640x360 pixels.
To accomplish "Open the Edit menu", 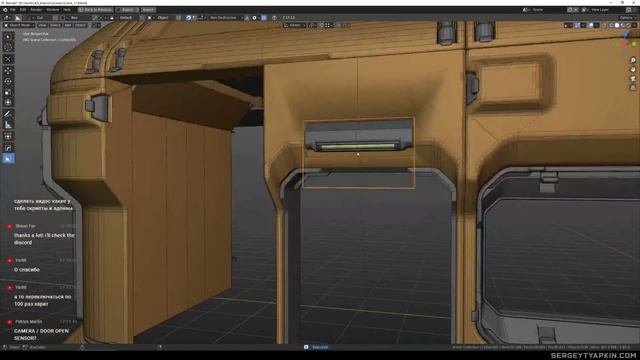I will click(x=23, y=9).
